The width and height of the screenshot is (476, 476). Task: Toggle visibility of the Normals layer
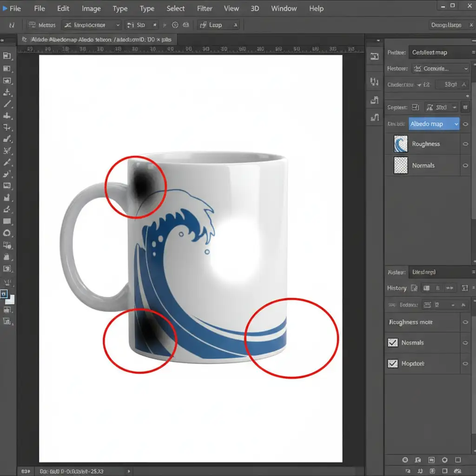(465, 165)
